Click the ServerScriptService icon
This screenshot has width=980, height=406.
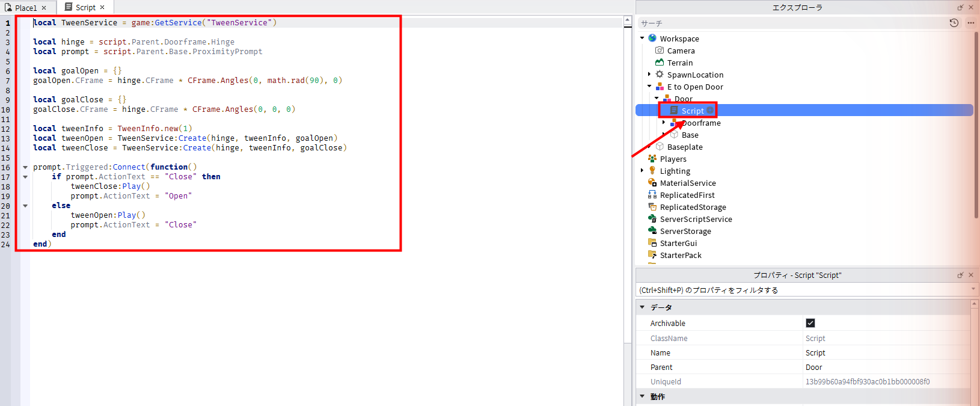(652, 219)
